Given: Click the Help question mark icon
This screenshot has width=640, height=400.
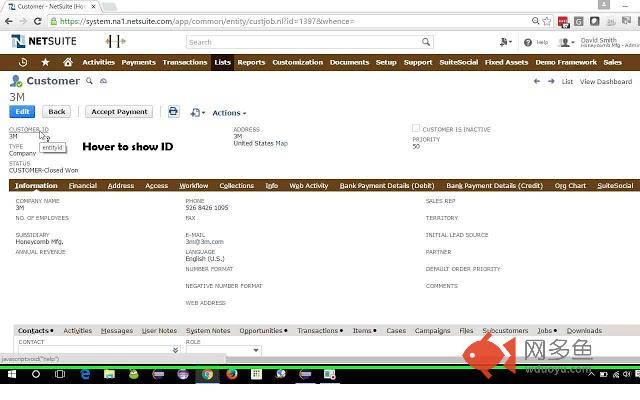Looking at the screenshot, I should point(529,42).
